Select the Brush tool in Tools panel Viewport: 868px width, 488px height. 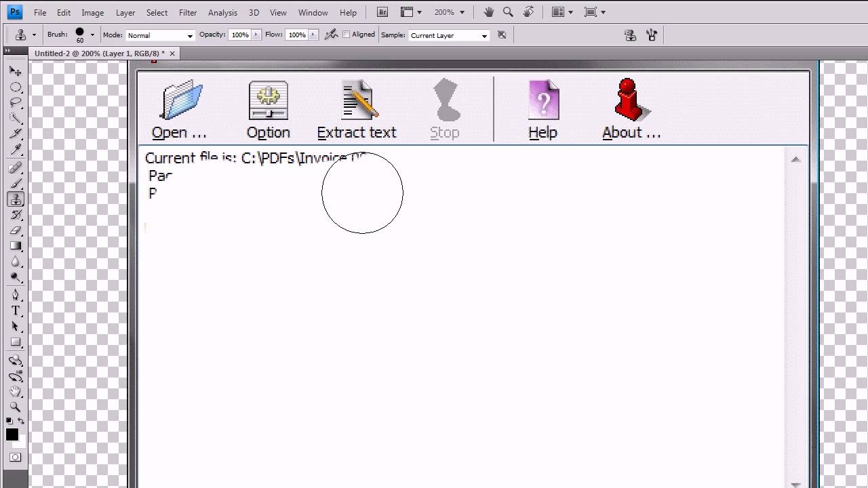click(15, 184)
